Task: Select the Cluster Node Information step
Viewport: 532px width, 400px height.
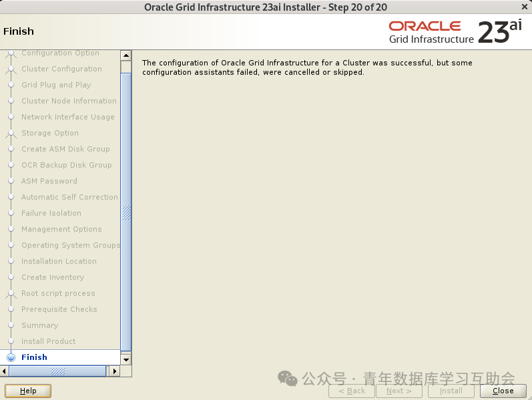Action: [x=69, y=101]
